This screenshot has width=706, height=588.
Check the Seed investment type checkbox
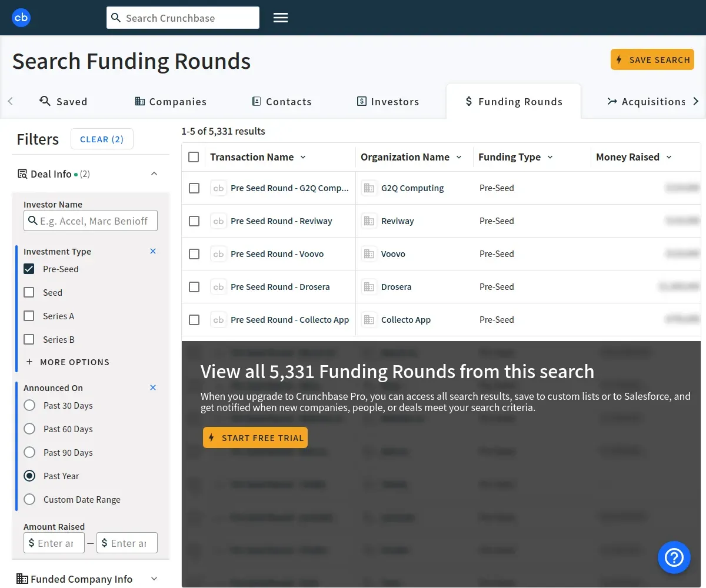tap(29, 292)
